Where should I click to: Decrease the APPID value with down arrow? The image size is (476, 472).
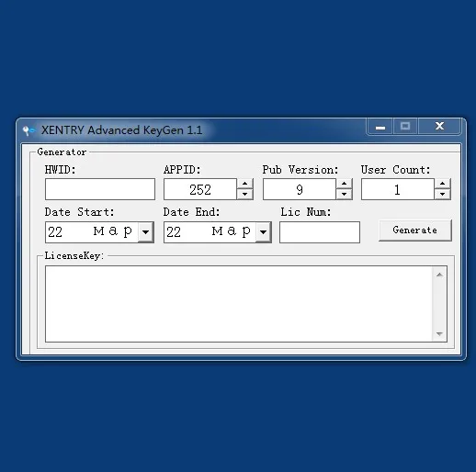[244, 194]
